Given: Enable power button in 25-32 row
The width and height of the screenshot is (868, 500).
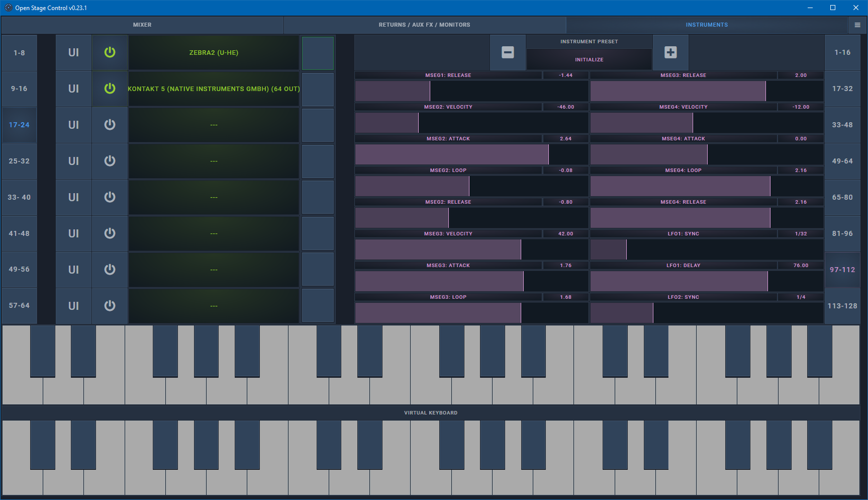Looking at the screenshot, I should tap(110, 161).
